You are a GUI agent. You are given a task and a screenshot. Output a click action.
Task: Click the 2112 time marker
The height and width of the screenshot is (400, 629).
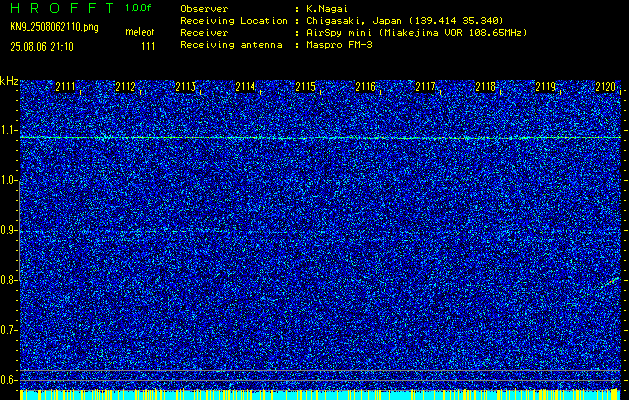point(125,87)
